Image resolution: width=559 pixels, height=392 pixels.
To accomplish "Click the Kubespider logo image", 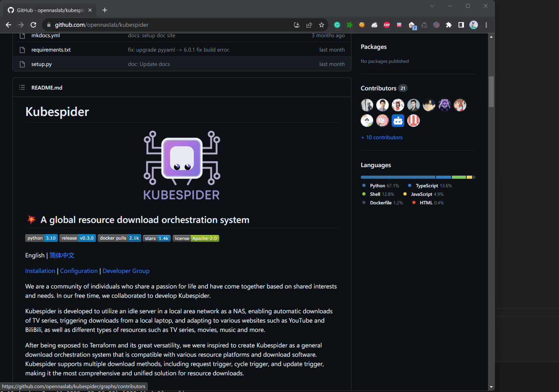I will tap(182, 165).
